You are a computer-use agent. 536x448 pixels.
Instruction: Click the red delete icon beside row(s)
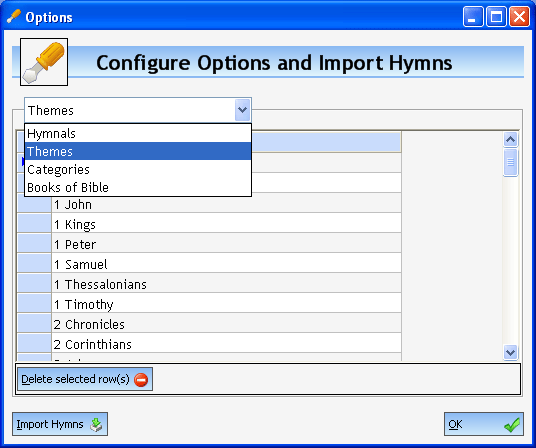(141, 380)
